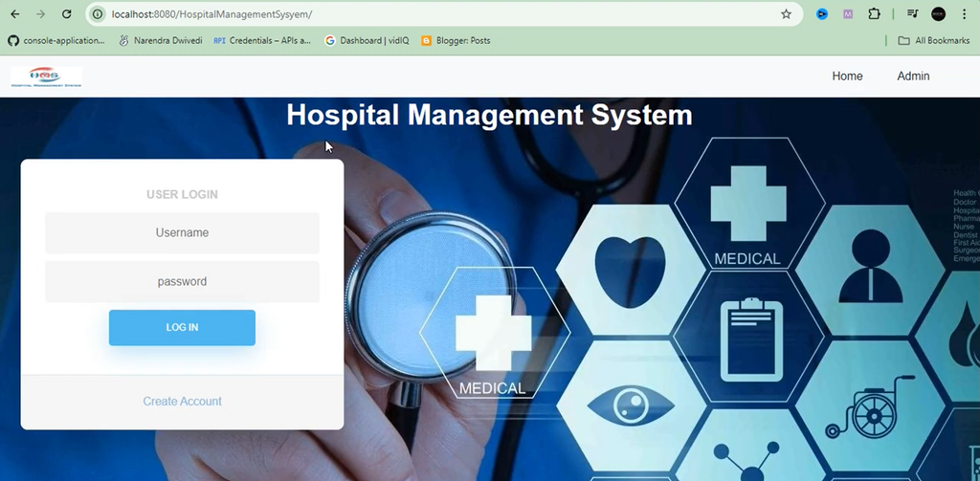Open the Narendra Dwivedi bookmark

tap(160, 40)
